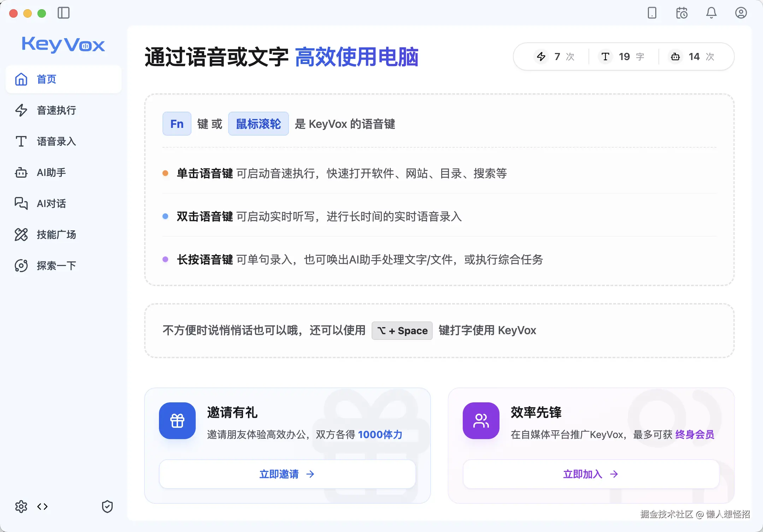Screen dimensions: 763x532
Task: Click the shield check icon
Action: 107,507
